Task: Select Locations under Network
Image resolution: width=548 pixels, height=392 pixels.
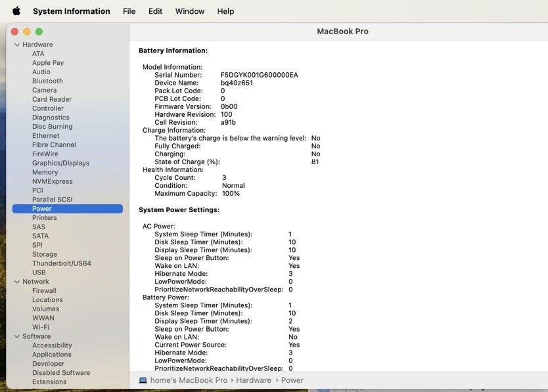Action: click(47, 300)
